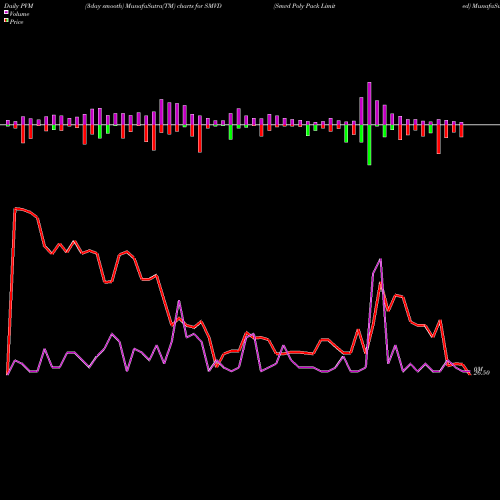This screenshot has height=500, width=500.
Task: Click the magenta Volume legend swatch
Action: 6,12
